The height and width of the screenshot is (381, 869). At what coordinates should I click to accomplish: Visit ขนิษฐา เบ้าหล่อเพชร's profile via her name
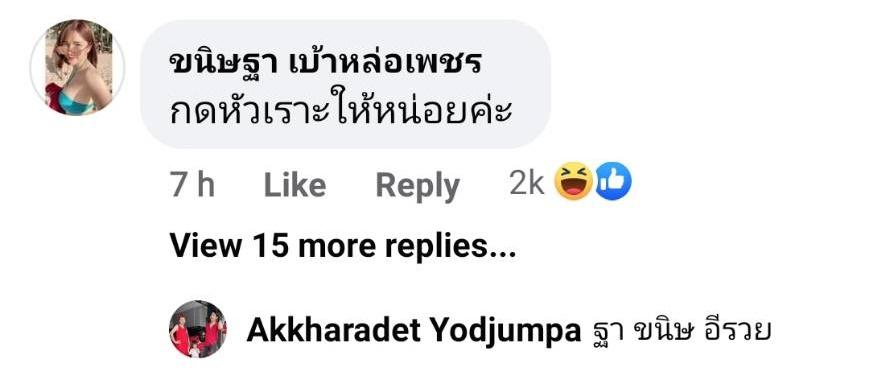[x=324, y=65]
